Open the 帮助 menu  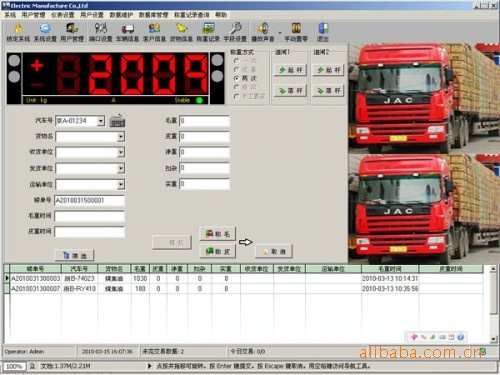click(221, 15)
